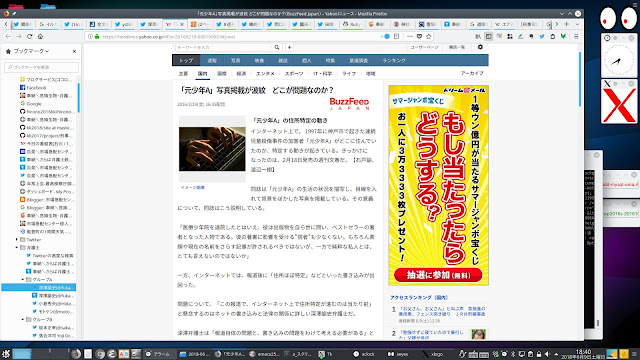Image resolution: width=640 pixels, height=360 pixels.
Task: Open the KDE application launcher
Action: coord(6,353)
